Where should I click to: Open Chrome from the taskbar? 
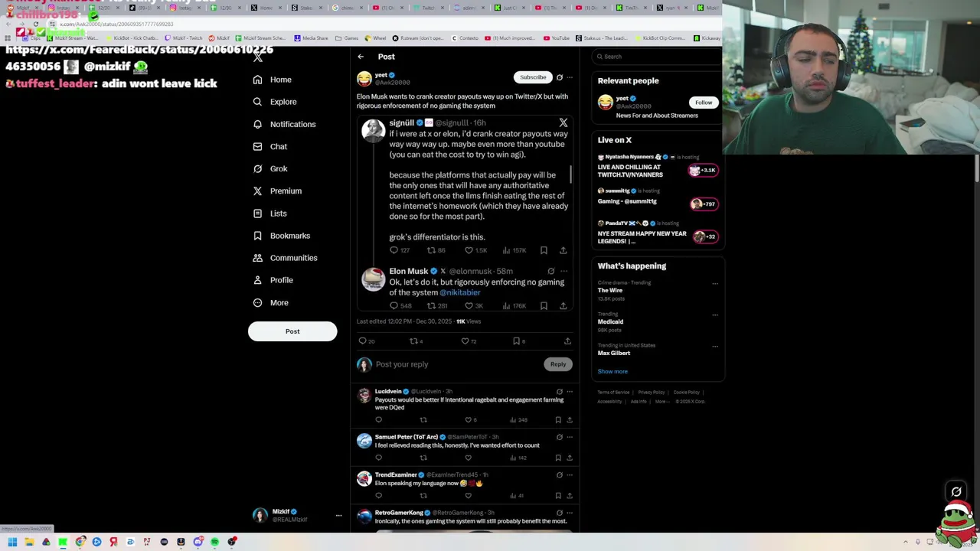pyautogui.click(x=80, y=542)
